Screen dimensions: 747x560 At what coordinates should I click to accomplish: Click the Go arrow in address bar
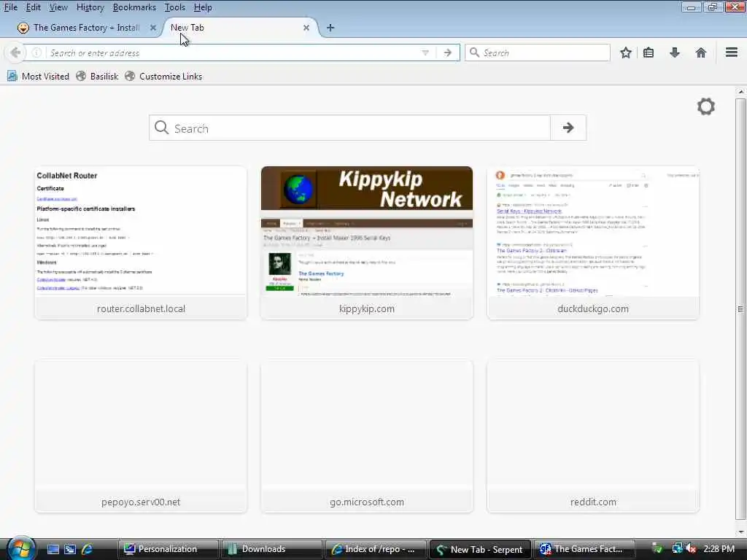[447, 52]
